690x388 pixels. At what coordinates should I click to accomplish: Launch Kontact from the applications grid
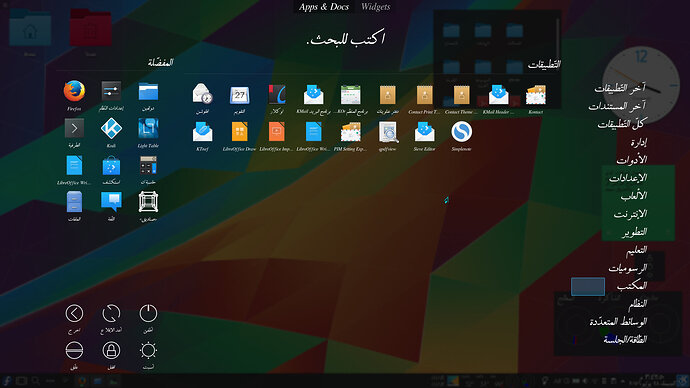536,94
